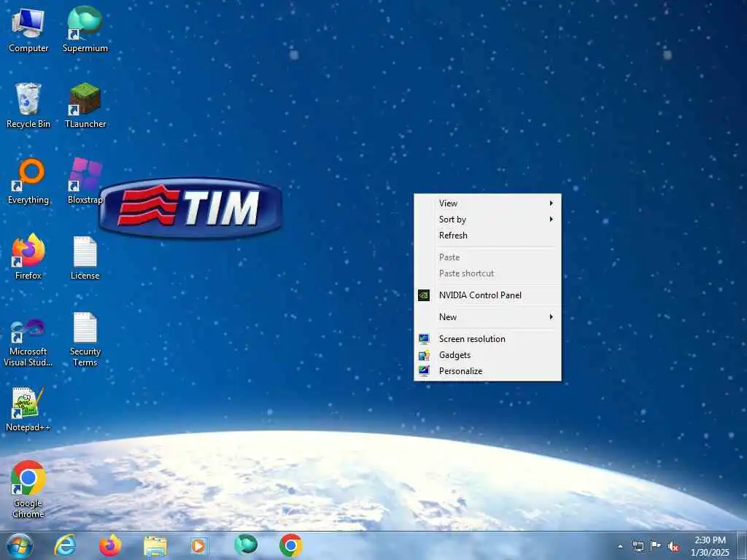The width and height of the screenshot is (747, 560).
Task: Select the Supermium shortcut icon
Action: [85, 29]
